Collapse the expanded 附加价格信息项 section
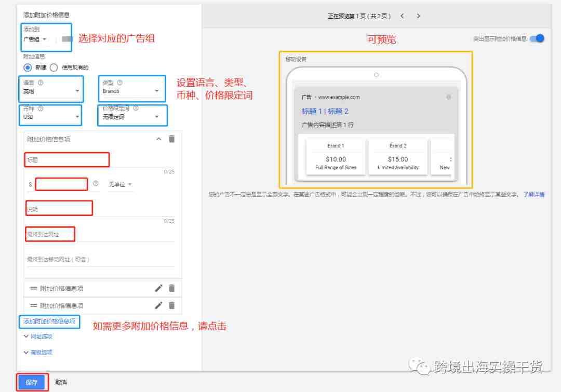This screenshot has height=392, width=561. click(158, 139)
